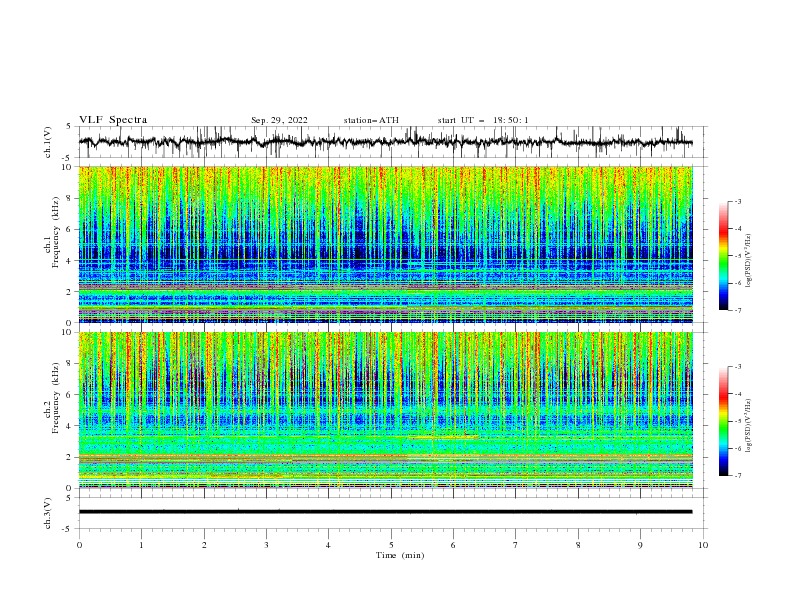
Task: Click the "5" voltage tick of ch.3 waveform
Action: point(69,497)
